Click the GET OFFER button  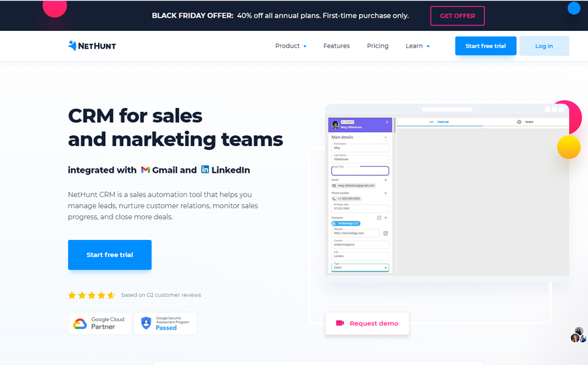click(x=457, y=16)
